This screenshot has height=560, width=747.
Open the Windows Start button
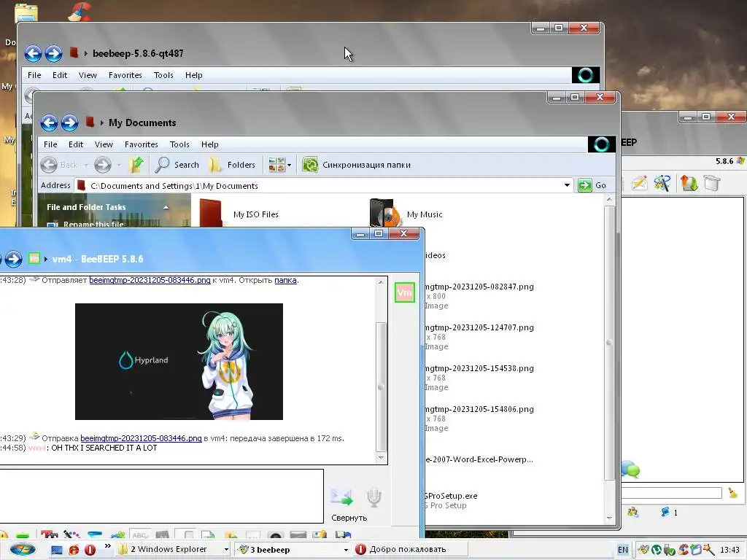[23, 550]
